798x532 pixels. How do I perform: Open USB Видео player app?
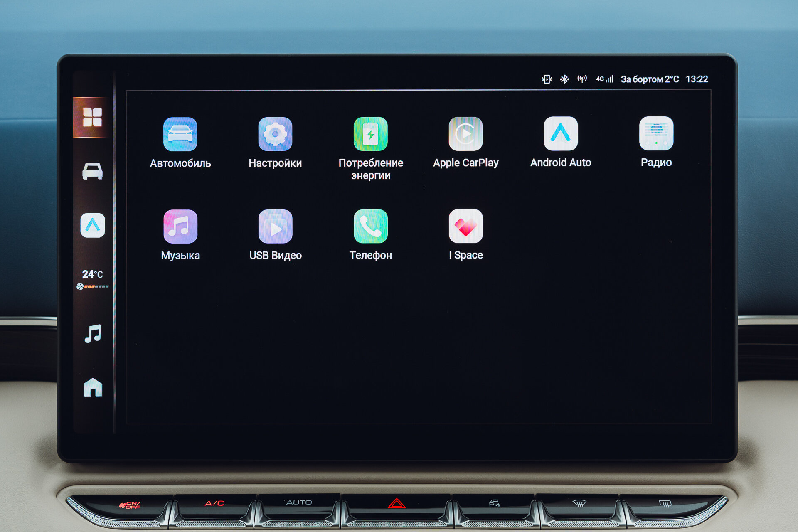275,227
